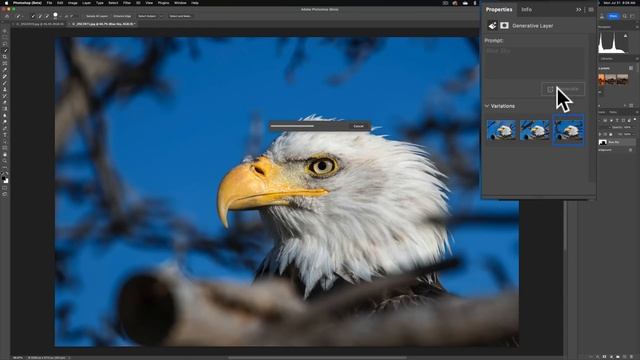The width and height of the screenshot is (640, 360).
Task: Open the Select Subject dropdown arrow
Action: (x=161, y=16)
